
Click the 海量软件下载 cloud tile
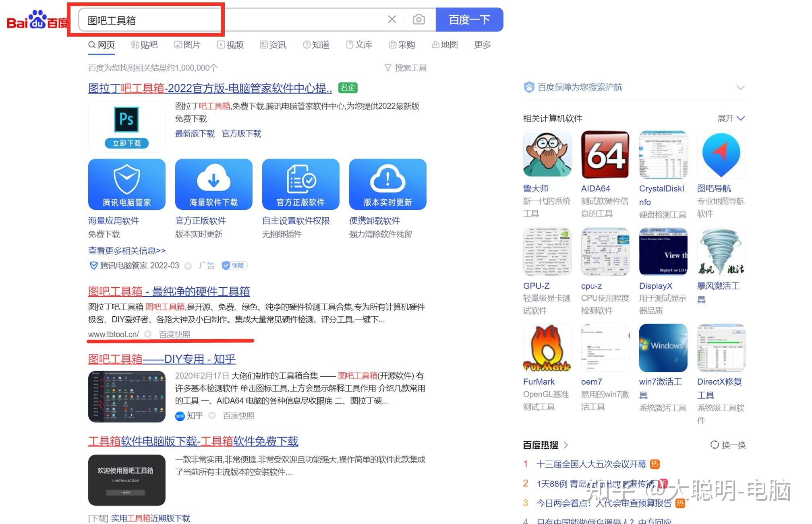213,184
